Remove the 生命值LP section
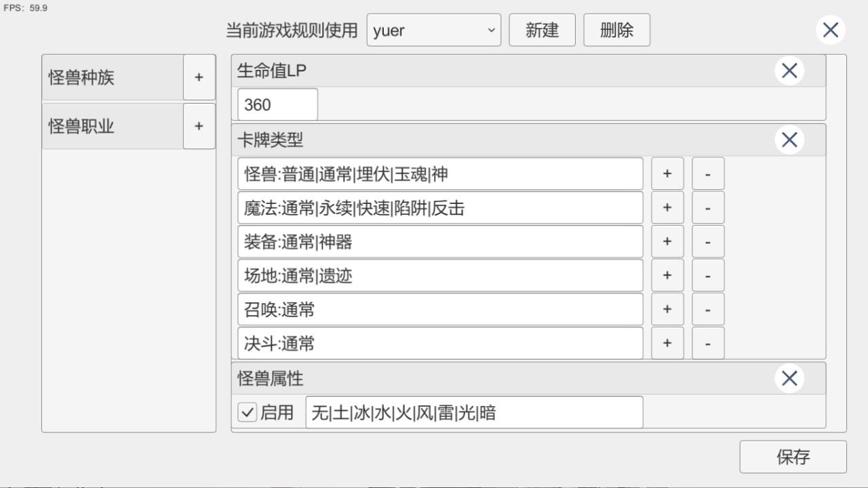Viewport: 868px width, 488px height. click(x=789, y=70)
